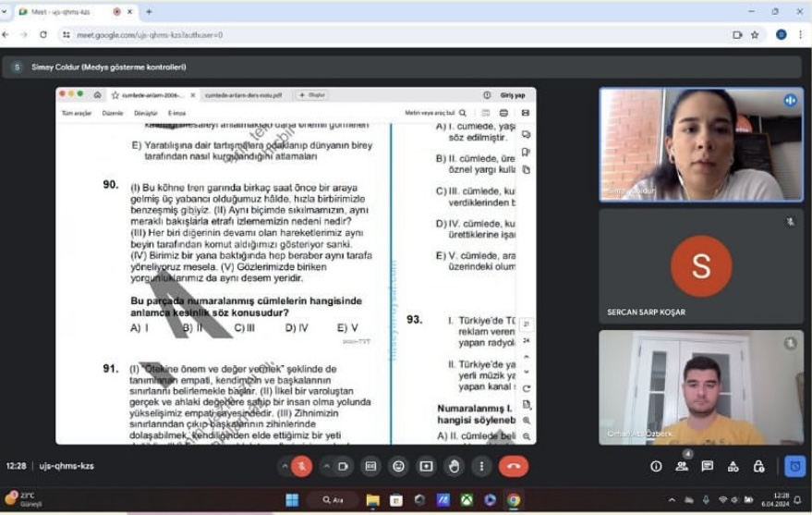Open the chat messages panel
Image resolution: width=812 pixels, height=515 pixels.
[707, 466]
